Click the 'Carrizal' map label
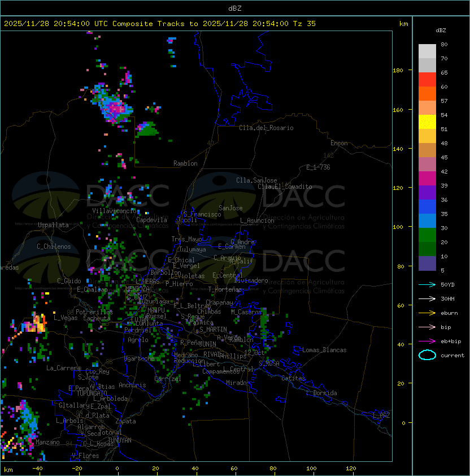 (168, 379)
